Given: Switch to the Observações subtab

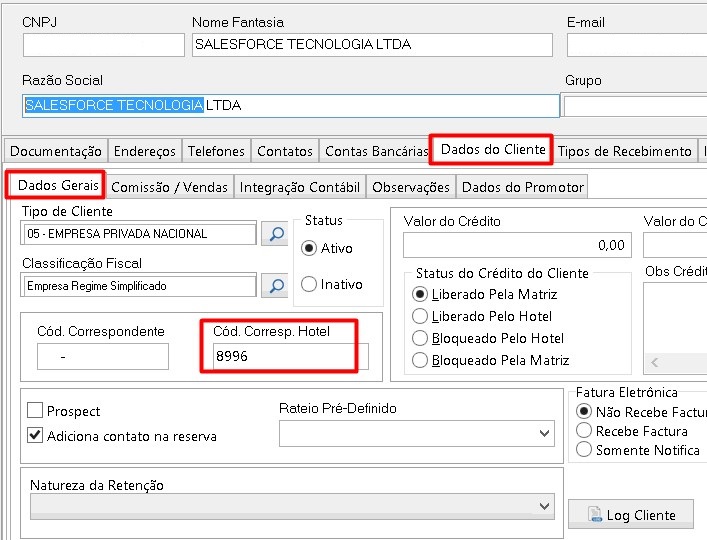Looking at the screenshot, I should coord(411,187).
